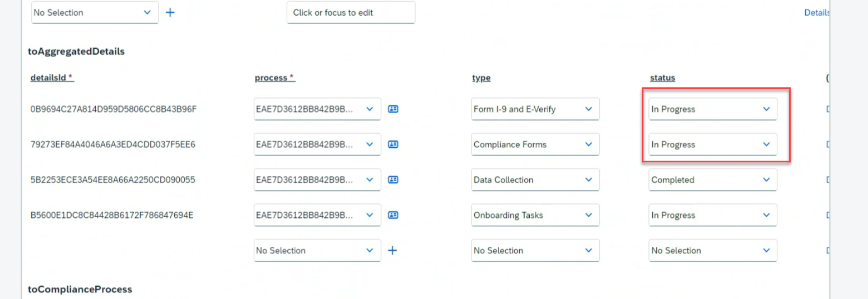This screenshot has height=299, width=868.
Task: Click plus icon in empty process row
Action: (393, 250)
